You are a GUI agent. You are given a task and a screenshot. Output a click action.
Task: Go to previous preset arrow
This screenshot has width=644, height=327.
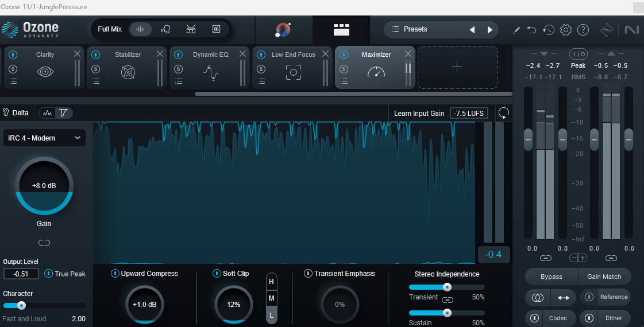coord(472,29)
